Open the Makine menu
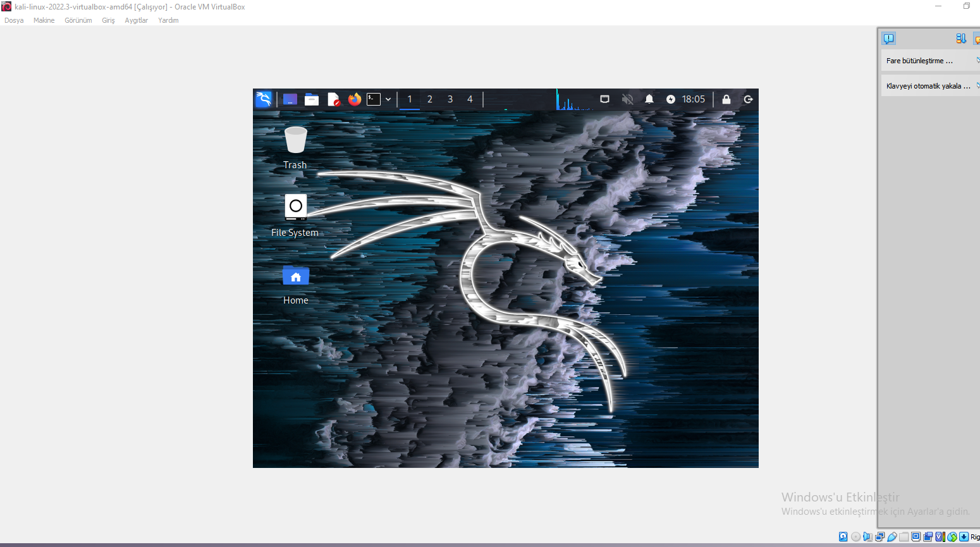Viewport: 980px width, 547px height. point(44,20)
